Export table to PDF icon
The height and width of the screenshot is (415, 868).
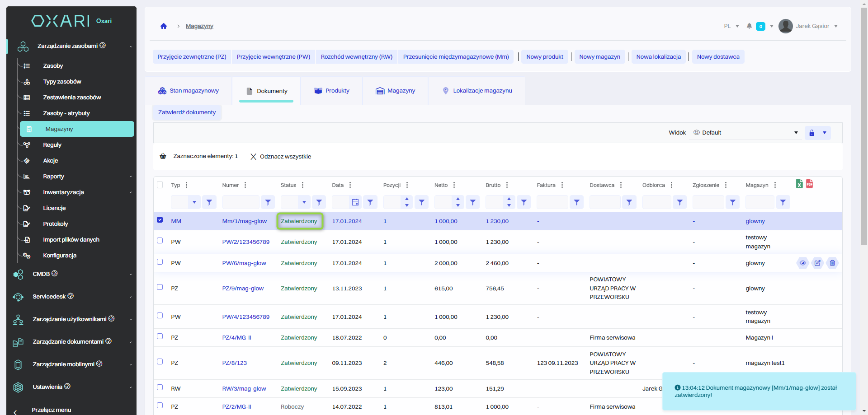point(809,184)
